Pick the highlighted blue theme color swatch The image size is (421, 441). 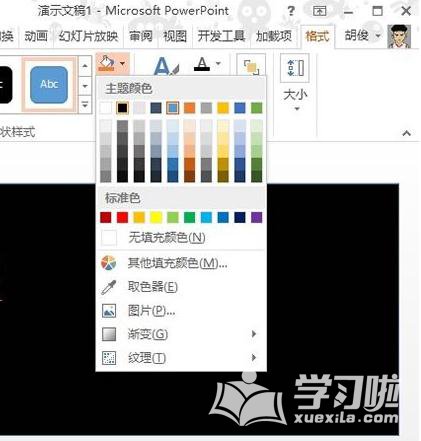173,108
